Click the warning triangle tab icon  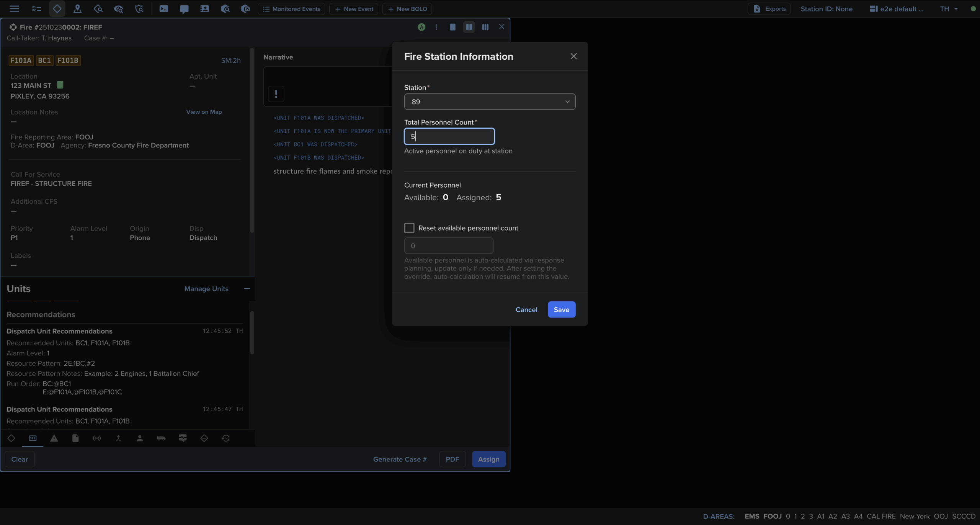click(x=54, y=438)
